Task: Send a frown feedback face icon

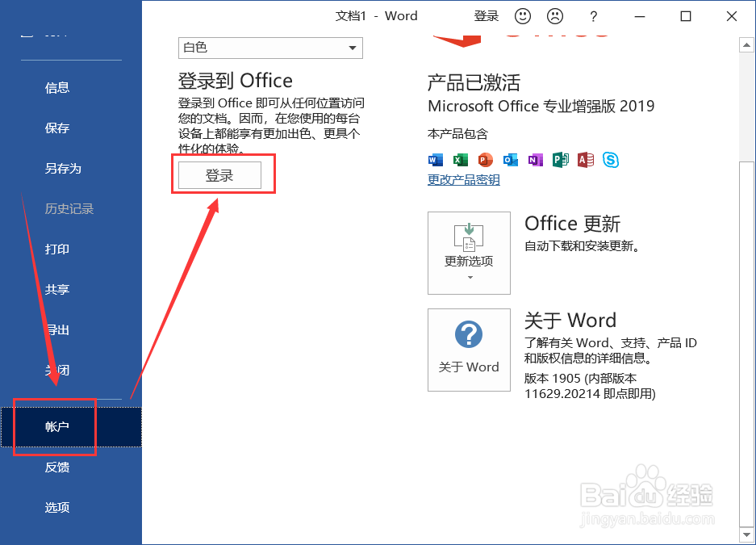Action: tap(555, 16)
